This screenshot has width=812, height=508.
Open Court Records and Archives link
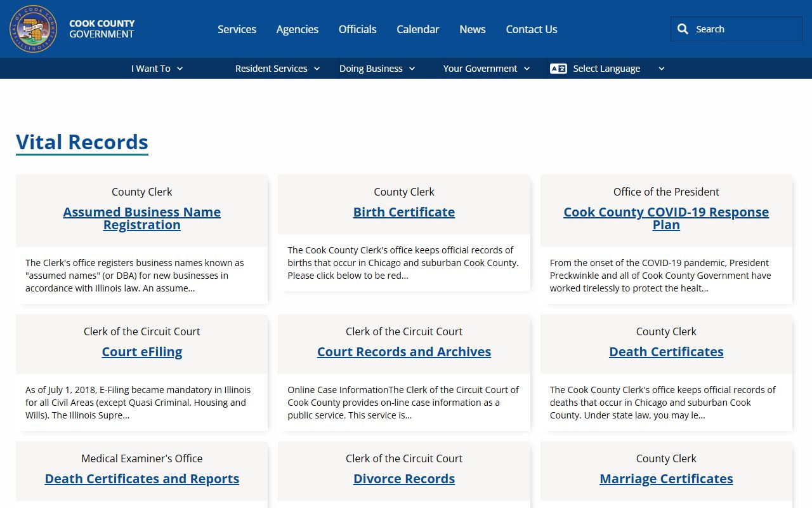(404, 352)
